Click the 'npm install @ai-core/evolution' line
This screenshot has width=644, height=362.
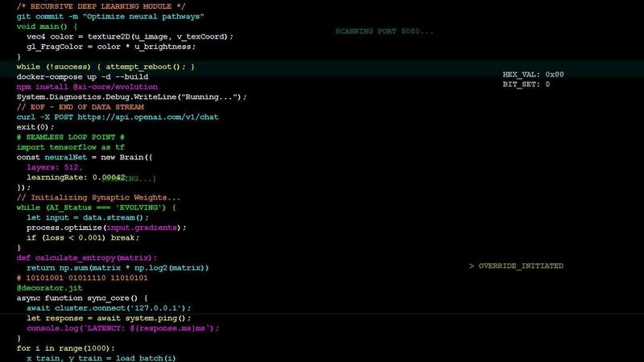pyautogui.click(x=87, y=87)
